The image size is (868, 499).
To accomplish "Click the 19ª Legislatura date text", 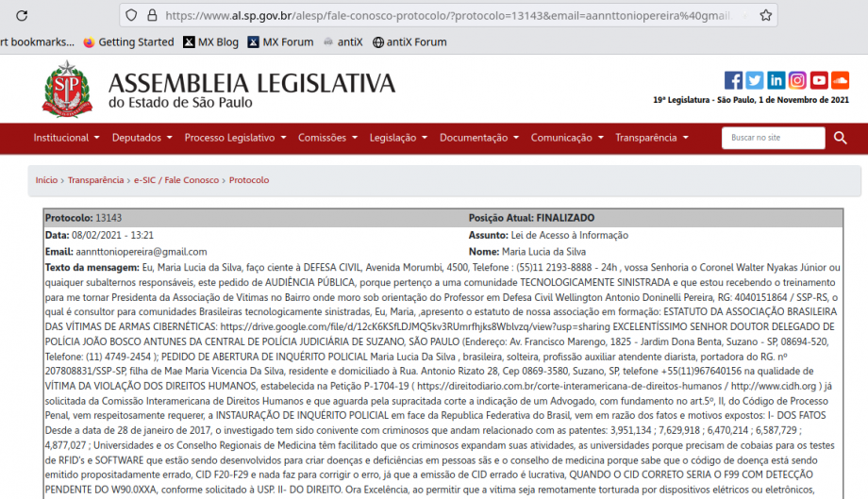I will [x=751, y=100].
